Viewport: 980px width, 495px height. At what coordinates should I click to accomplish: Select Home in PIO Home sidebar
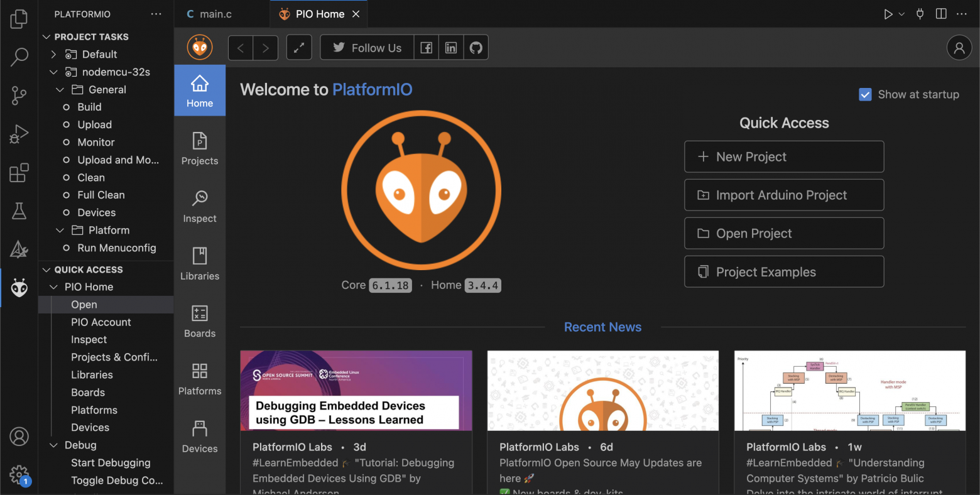point(200,90)
